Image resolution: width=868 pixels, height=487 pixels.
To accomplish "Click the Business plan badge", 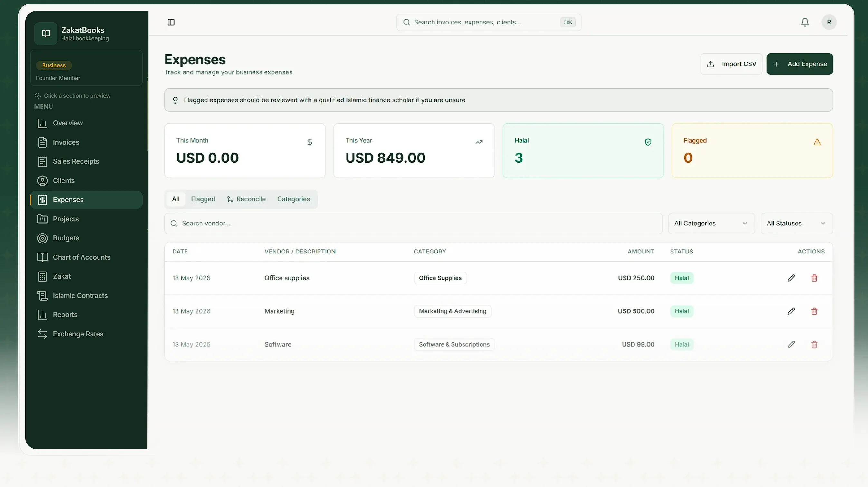I will click(54, 65).
